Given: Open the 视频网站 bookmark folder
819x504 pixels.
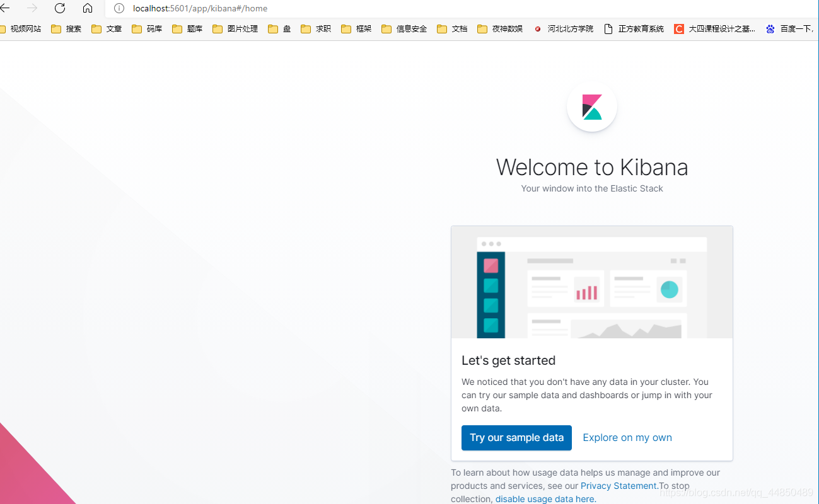Looking at the screenshot, I should (20, 29).
